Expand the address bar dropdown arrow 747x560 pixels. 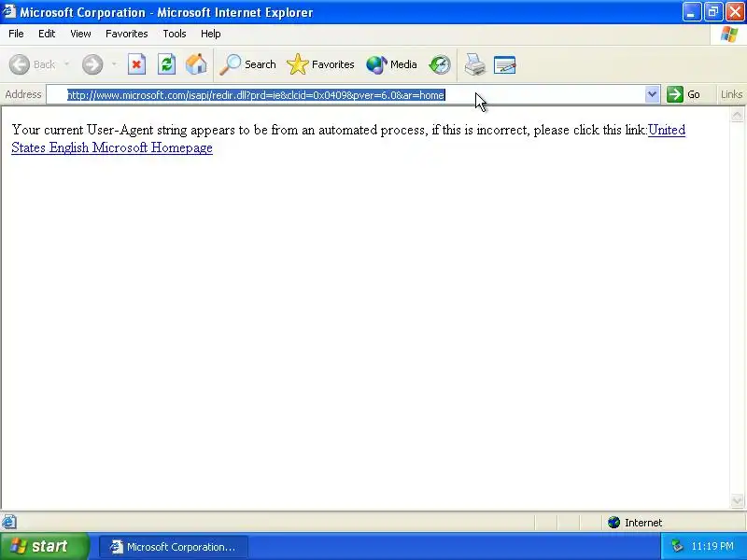(x=652, y=94)
